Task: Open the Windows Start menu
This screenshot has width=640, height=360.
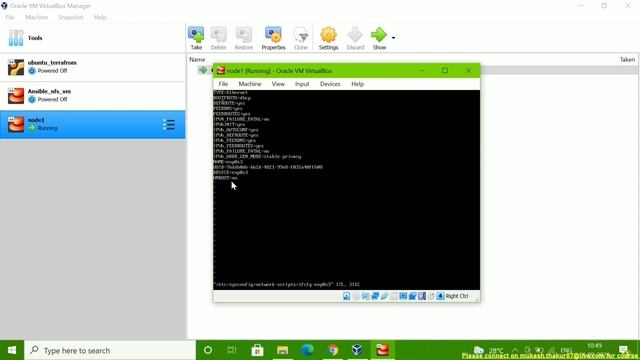Action: coord(12,350)
